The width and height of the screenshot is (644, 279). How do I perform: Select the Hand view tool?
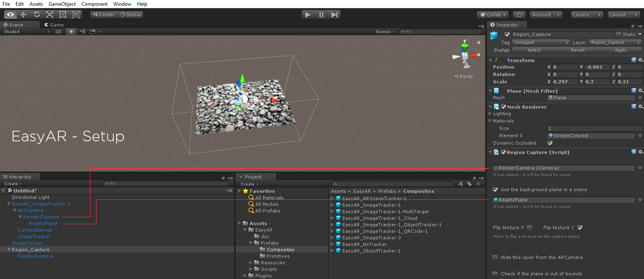click(x=10, y=15)
